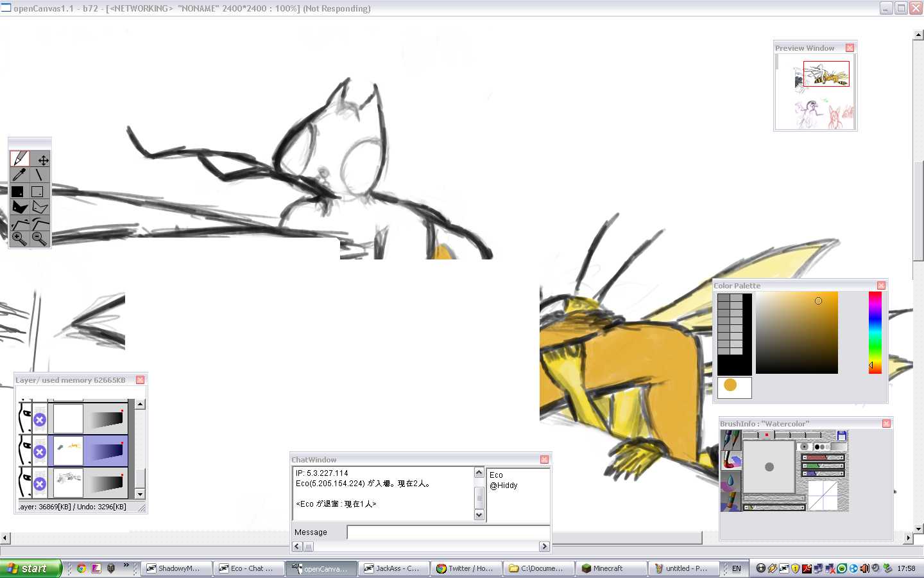Adjust the red brush slider
The height and width of the screenshot is (578, 924).
click(x=823, y=458)
